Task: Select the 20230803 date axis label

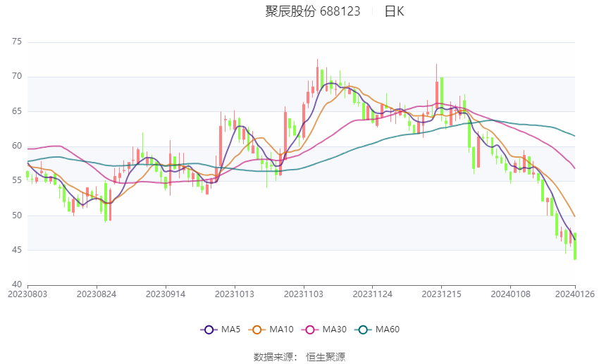Action: (27, 294)
